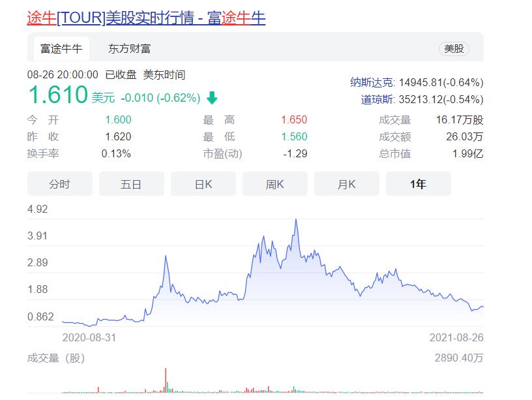Viewport: 532px width, 400px height.
Task: Click the current price 1.610
Action: coord(59,95)
